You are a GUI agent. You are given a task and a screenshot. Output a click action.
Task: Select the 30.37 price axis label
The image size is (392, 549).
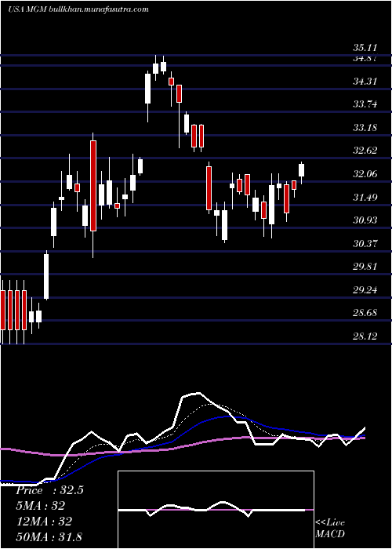pyautogui.click(x=365, y=243)
